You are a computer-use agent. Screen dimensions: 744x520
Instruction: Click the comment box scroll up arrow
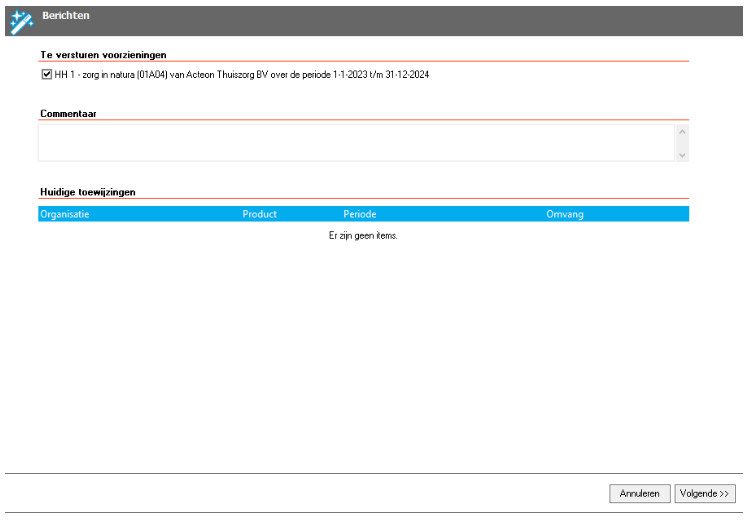[x=682, y=131]
